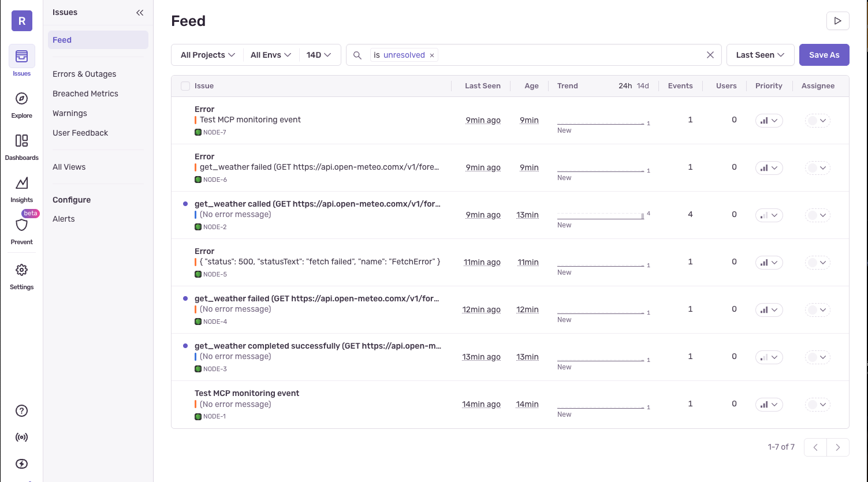This screenshot has height=482, width=868.
Task: Open Dashboards from the left navigation
Action: (21, 144)
